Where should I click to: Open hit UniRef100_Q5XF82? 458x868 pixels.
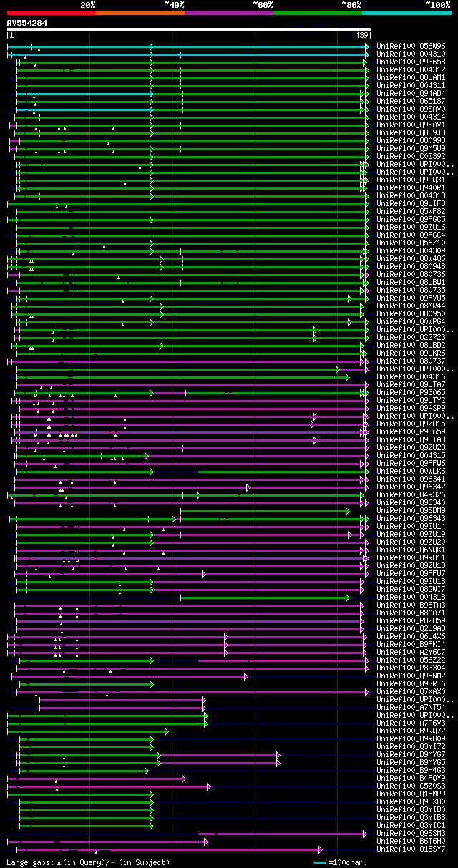[411, 211]
